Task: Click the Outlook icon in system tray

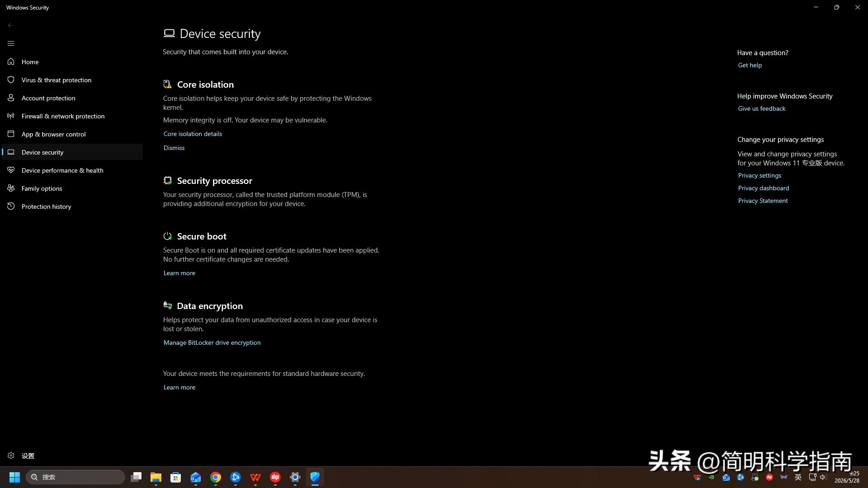Action: pos(726,477)
